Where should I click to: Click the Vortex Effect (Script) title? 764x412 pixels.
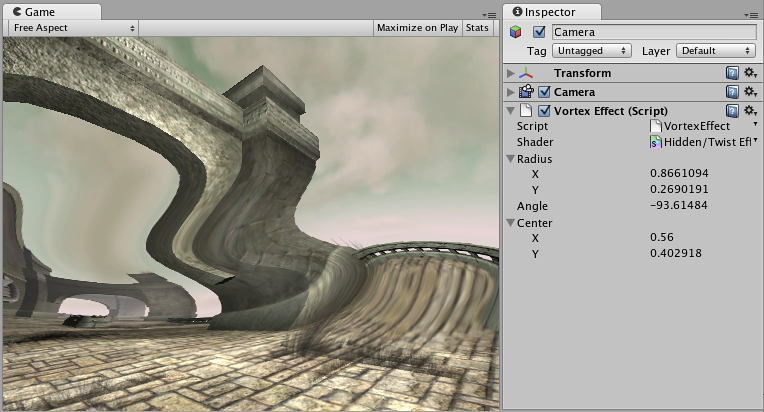click(611, 111)
